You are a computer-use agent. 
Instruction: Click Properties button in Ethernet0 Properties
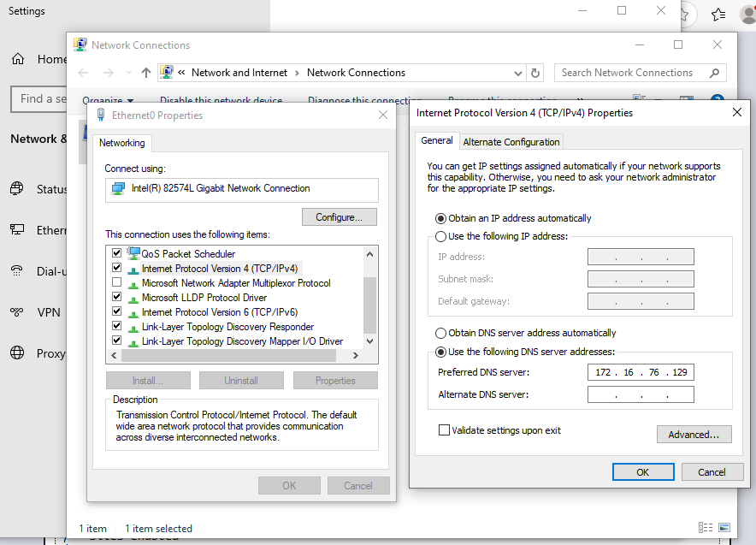tap(335, 380)
